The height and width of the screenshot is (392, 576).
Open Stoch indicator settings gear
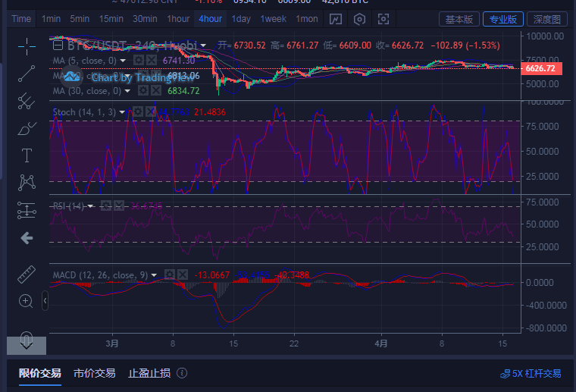coord(138,111)
